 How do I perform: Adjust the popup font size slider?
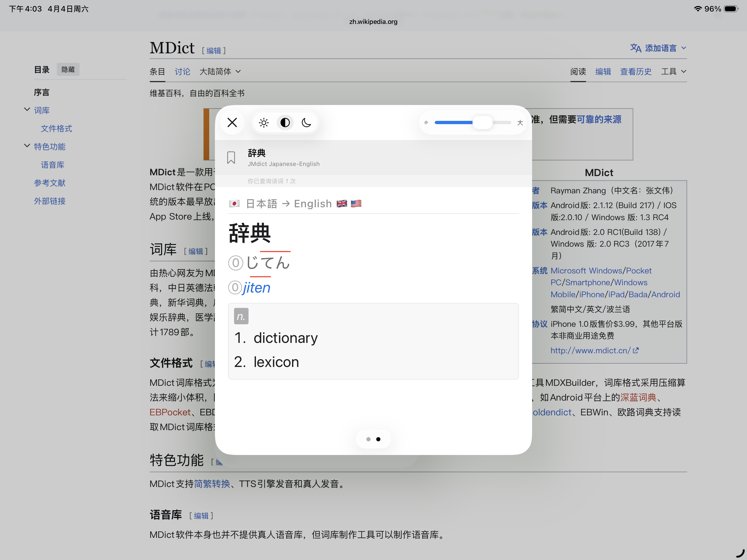pos(482,122)
